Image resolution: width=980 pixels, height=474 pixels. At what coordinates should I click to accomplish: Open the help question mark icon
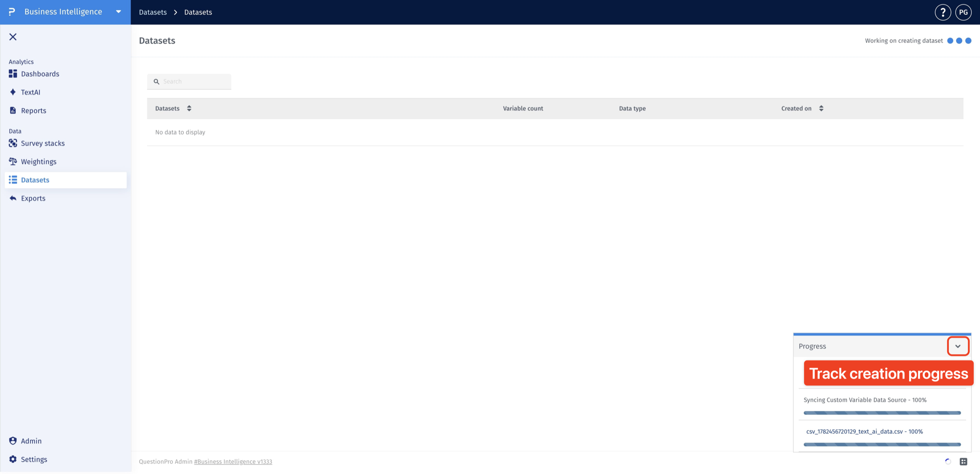[943, 12]
